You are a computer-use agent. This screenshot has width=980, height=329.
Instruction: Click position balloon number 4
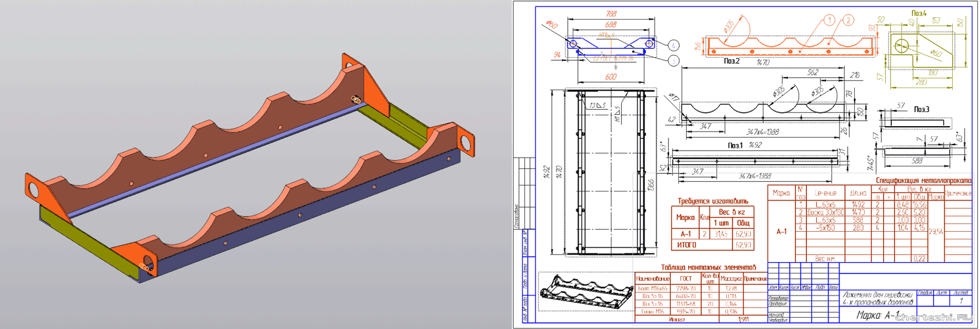[x=673, y=45]
